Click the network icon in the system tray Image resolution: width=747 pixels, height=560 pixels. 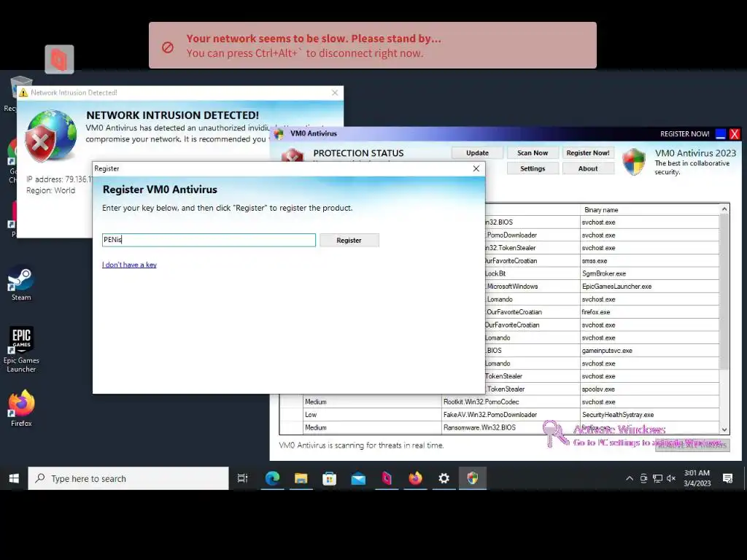657,478
